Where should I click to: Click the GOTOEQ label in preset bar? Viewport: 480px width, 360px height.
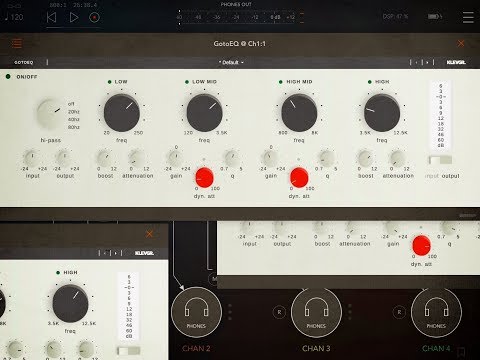(x=23, y=62)
